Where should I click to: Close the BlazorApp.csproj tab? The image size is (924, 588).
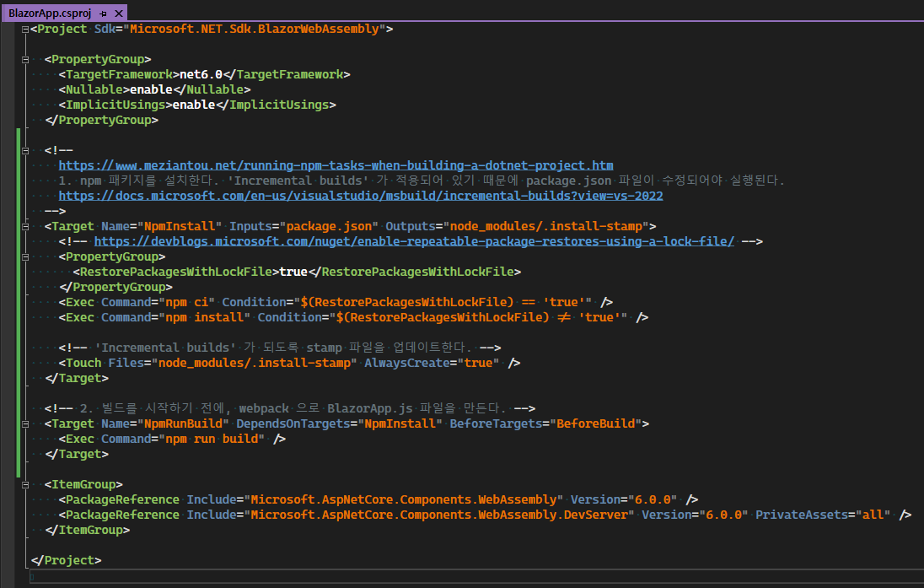point(118,13)
